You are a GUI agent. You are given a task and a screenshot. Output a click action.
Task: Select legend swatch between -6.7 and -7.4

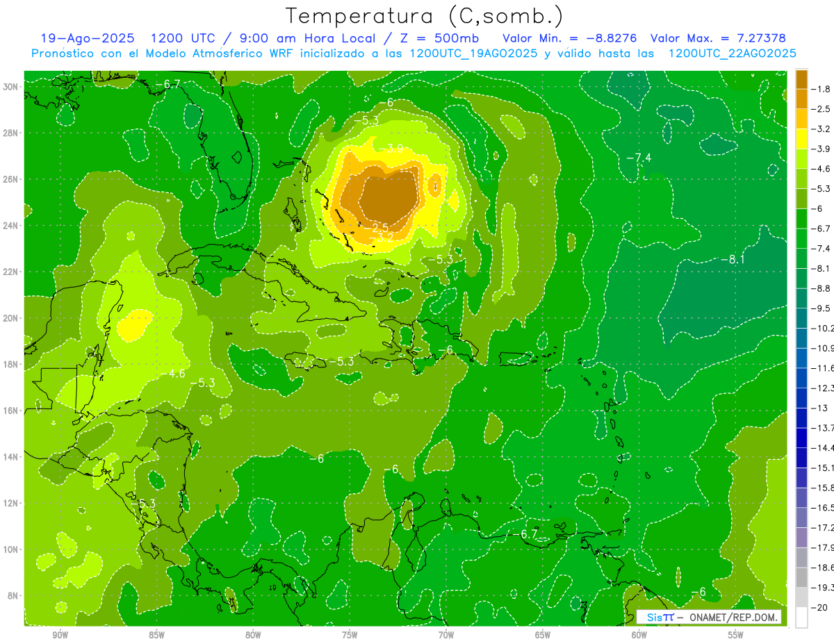[x=801, y=238]
